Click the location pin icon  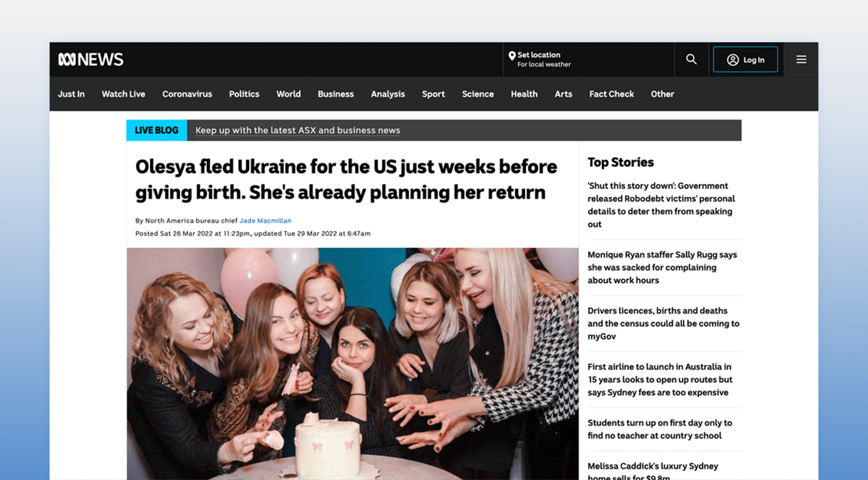[x=512, y=56]
